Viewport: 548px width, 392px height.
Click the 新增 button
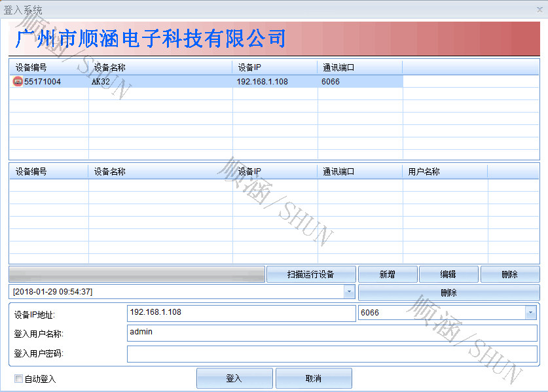388,274
